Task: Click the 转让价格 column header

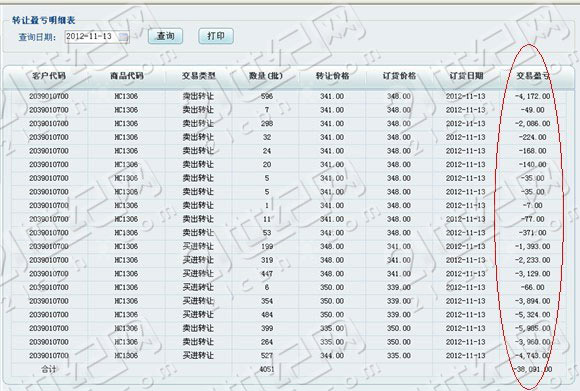Action: click(x=332, y=76)
